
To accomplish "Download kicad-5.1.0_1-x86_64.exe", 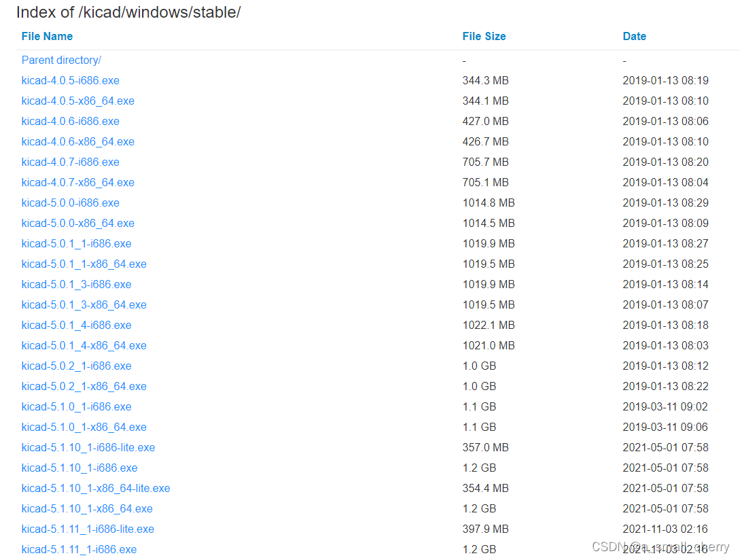I will point(84,427).
